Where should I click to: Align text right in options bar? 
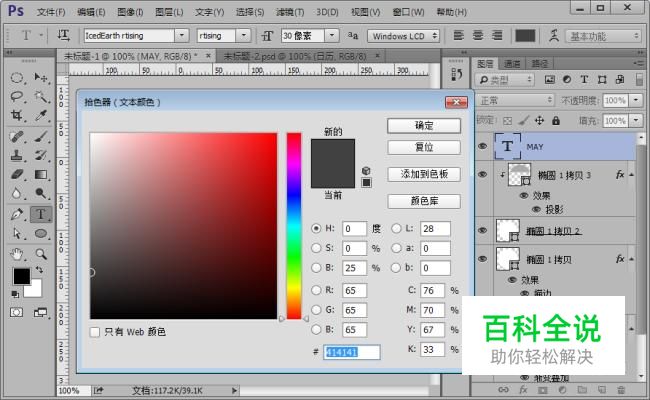point(497,36)
